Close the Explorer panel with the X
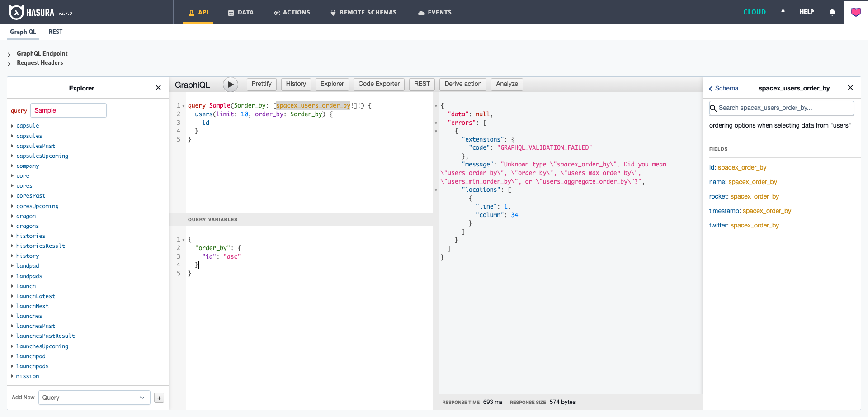The height and width of the screenshot is (417, 868). [158, 88]
